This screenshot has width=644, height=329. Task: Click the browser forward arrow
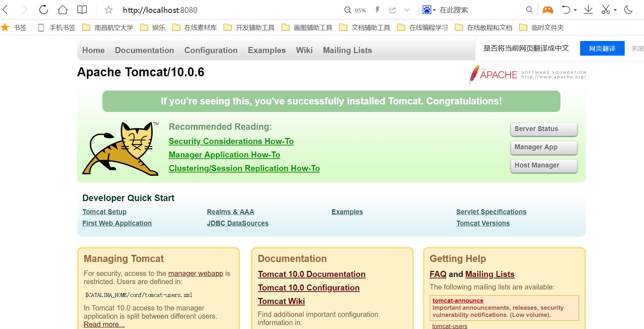[24, 10]
